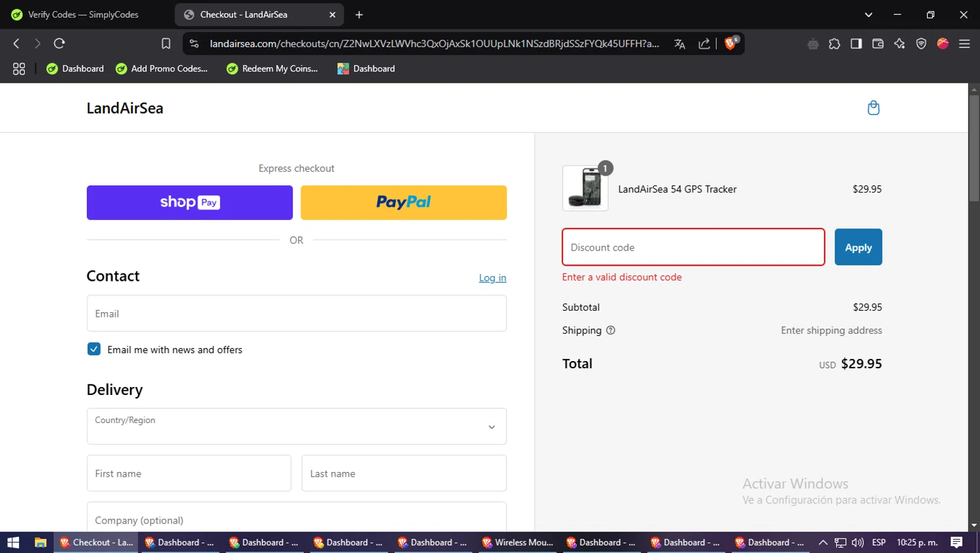This screenshot has height=553, width=980.
Task: Open File Explorer in the taskbar
Action: 41,543
